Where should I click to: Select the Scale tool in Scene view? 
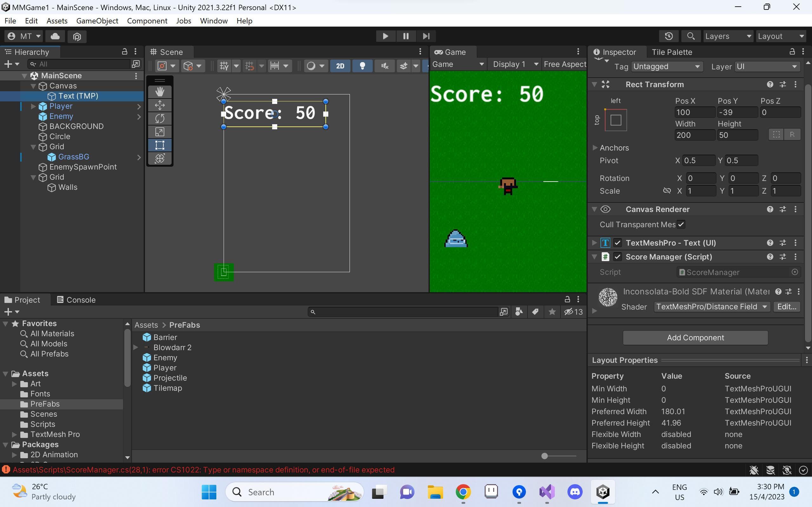pos(160,132)
